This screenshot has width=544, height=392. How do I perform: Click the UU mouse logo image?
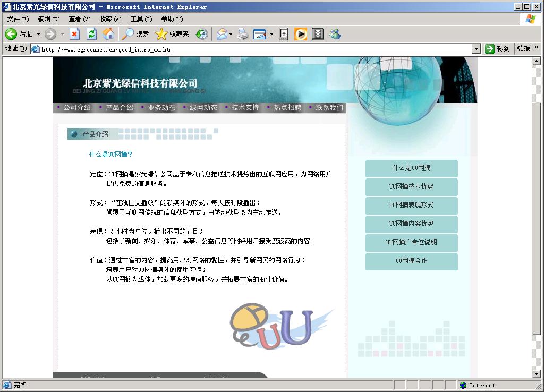pyautogui.click(x=281, y=326)
